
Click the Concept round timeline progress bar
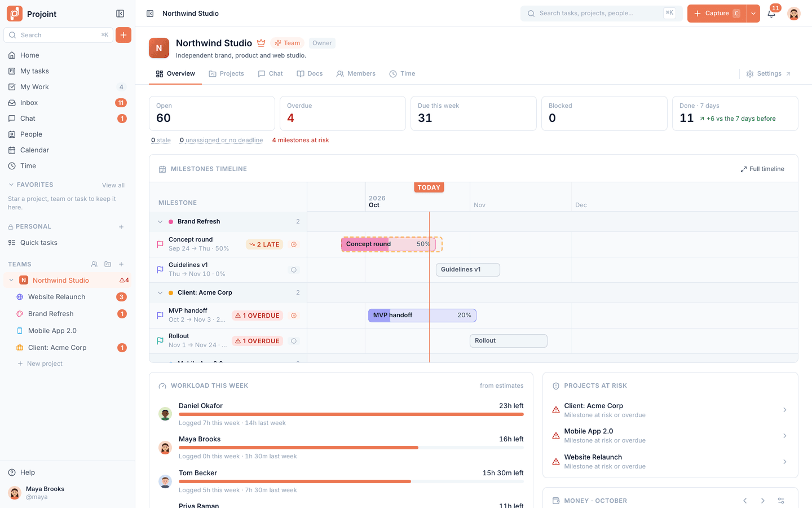pos(388,244)
